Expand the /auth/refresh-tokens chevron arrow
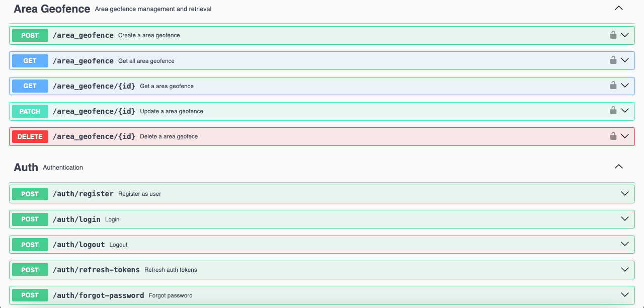This screenshot has width=644, height=308. tap(625, 269)
